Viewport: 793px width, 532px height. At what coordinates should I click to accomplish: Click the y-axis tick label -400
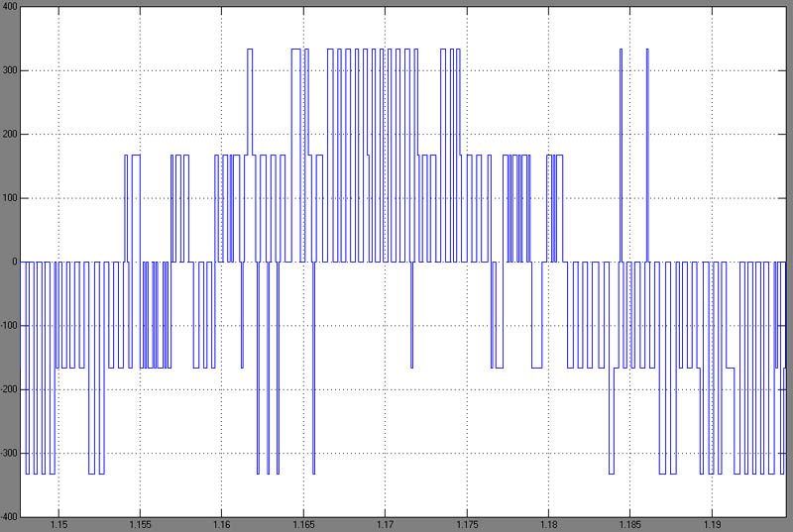[x=9, y=517]
